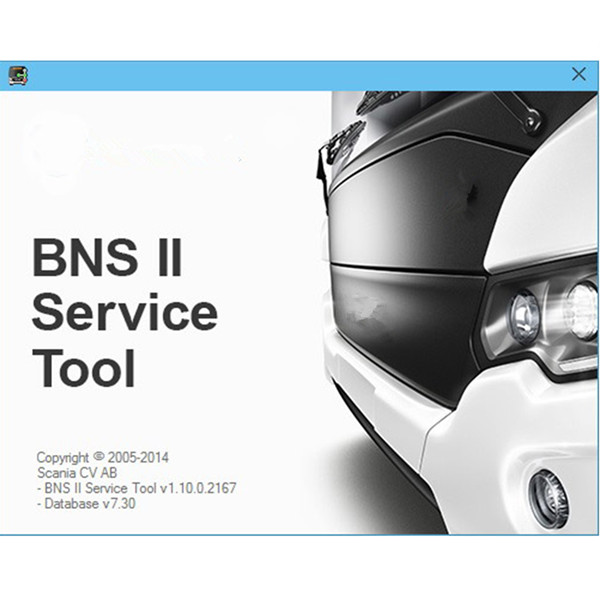Click the bus photo on the splash screen

(x=459, y=313)
